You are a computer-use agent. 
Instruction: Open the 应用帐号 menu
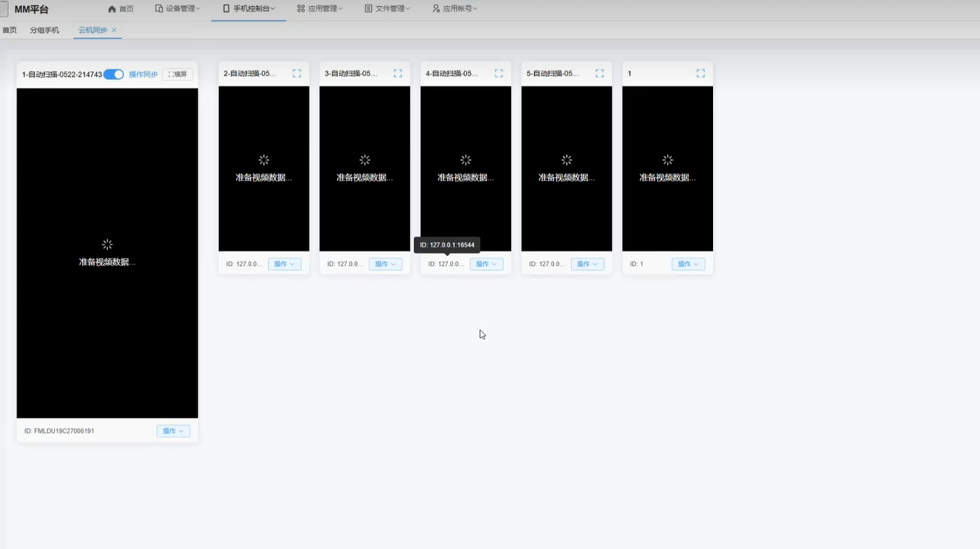pyautogui.click(x=454, y=9)
